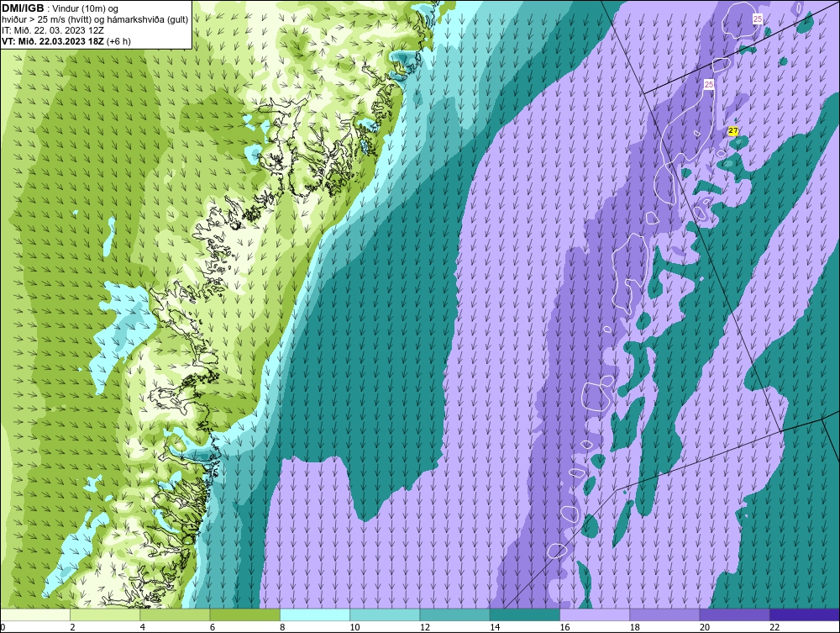This screenshot has height=633, width=840.
Task: Select the darkest purple legend swatch above 22
Action: [x=805, y=615]
